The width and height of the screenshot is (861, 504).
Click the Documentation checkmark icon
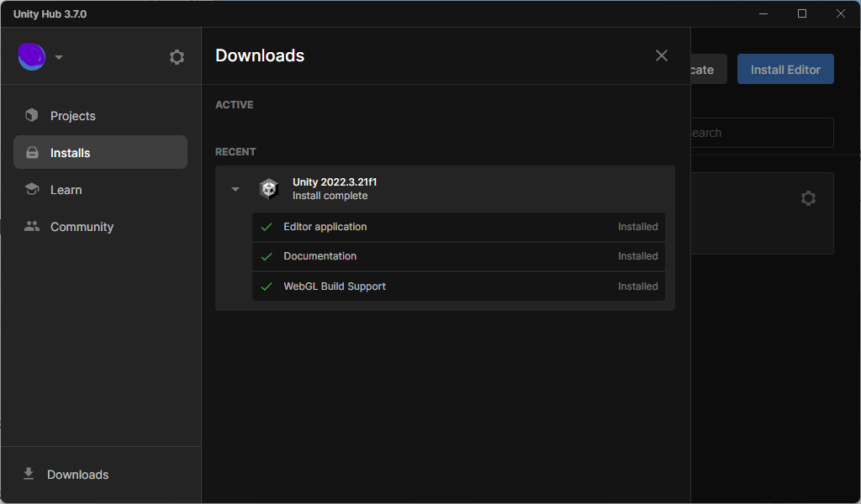pos(267,257)
